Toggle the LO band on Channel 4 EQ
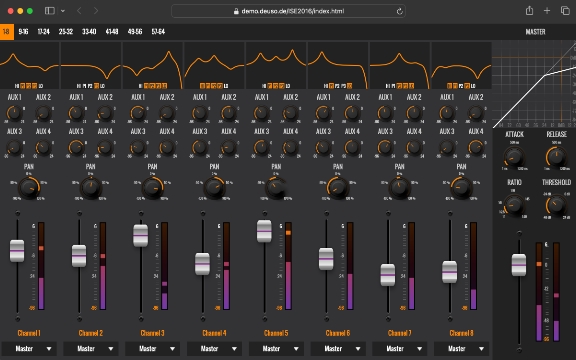The height and width of the screenshot is (360, 576). (x=226, y=86)
